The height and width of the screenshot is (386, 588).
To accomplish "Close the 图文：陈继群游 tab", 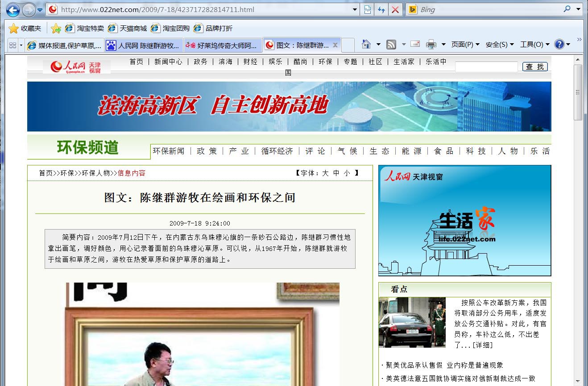I will (335, 45).
